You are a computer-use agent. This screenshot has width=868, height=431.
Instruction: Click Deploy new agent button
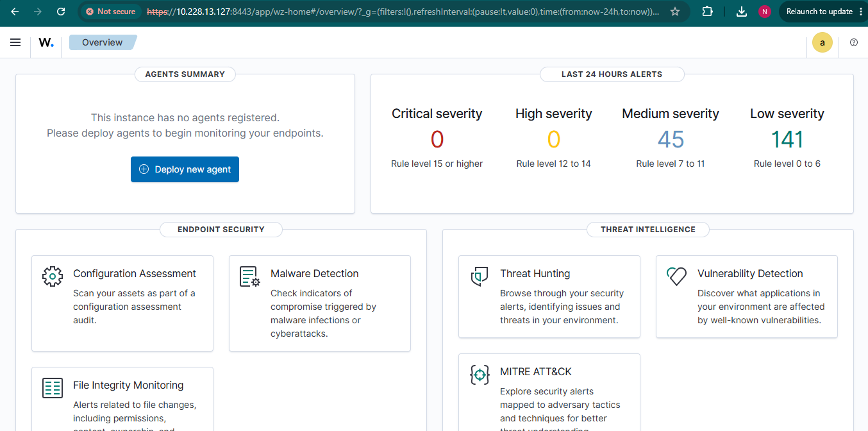185,169
